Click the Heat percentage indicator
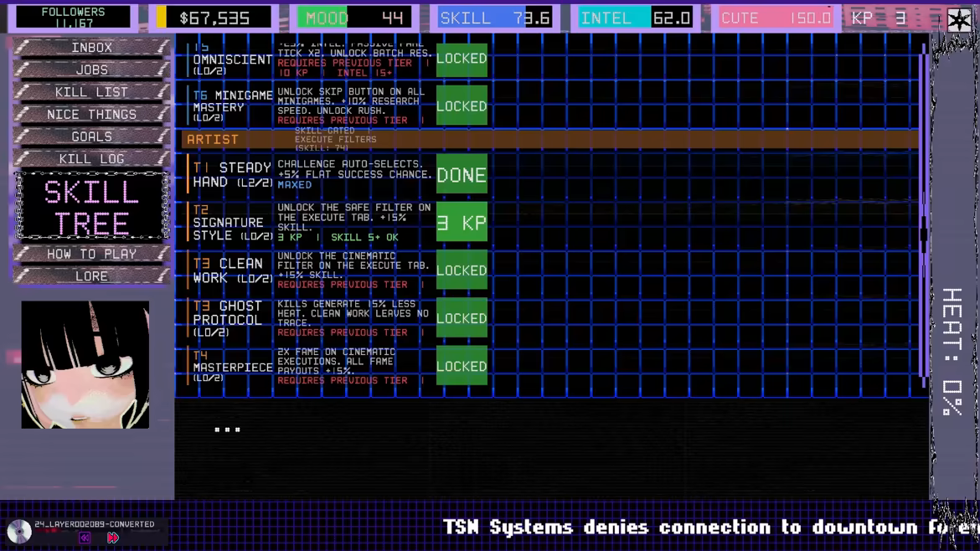 [x=952, y=352]
